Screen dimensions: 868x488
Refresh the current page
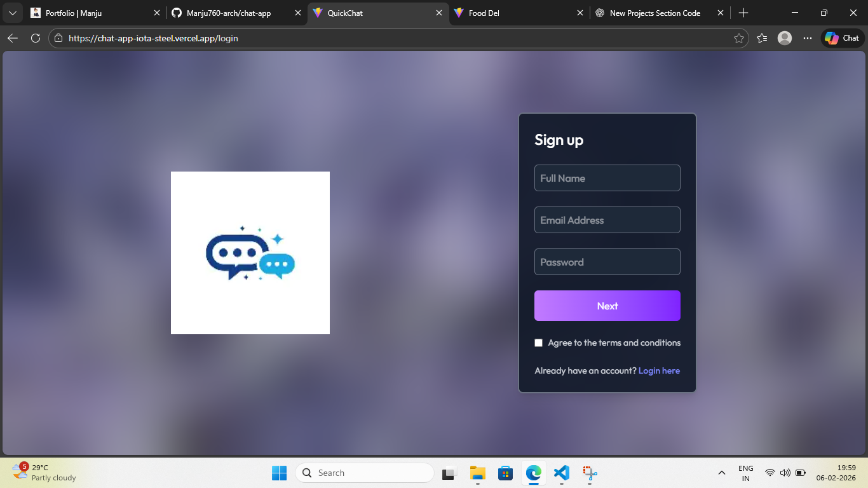point(36,38)
